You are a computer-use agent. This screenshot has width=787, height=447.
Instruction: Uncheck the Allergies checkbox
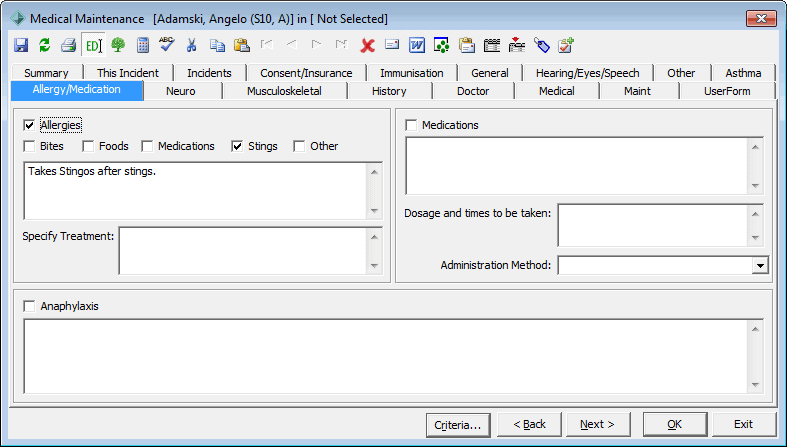(x=29, y=125)
